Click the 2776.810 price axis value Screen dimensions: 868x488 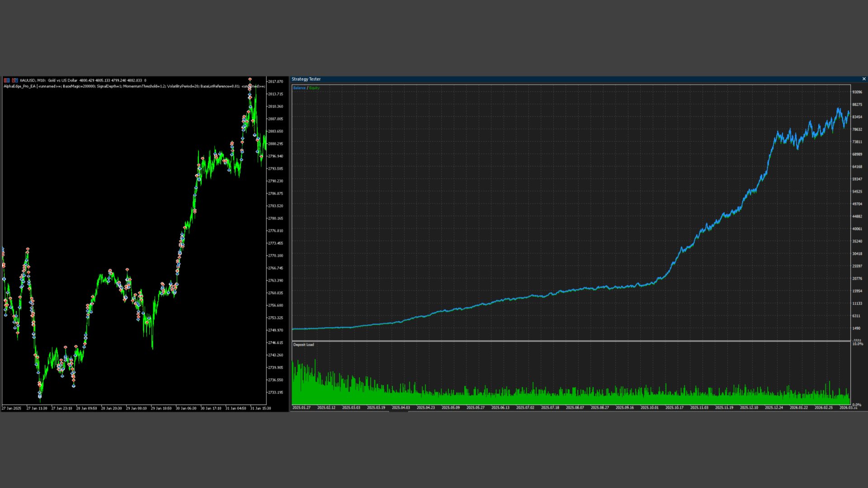275,231
